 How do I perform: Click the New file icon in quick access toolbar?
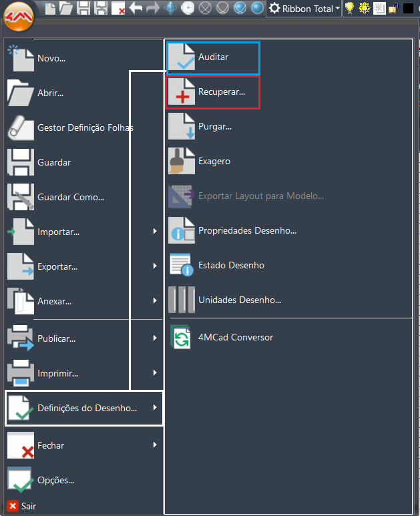[x=49, y=8]
